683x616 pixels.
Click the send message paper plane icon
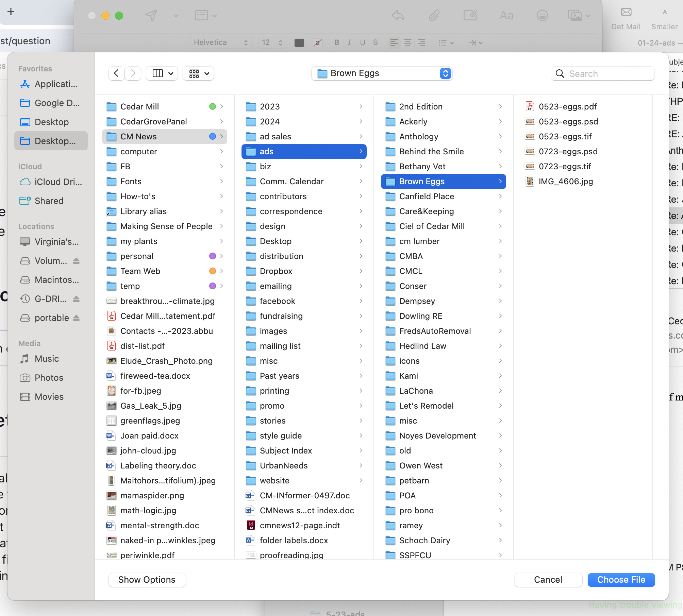(151, 15)
